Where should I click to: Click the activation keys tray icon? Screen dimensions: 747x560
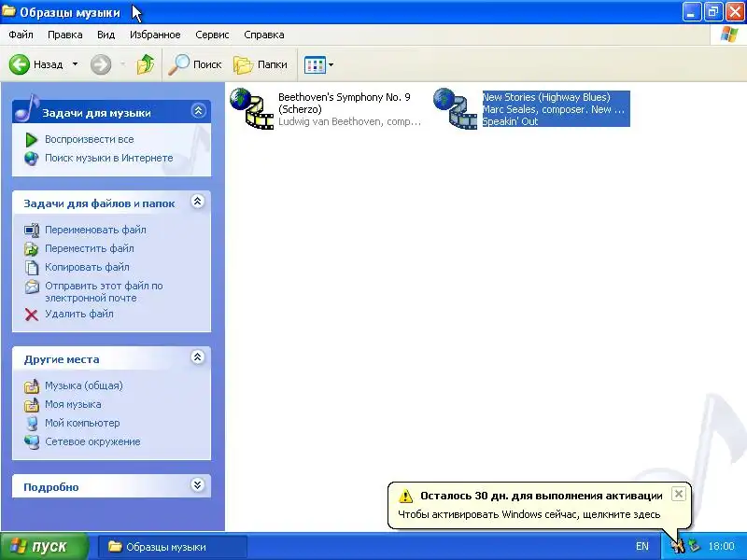(x=678, y=546)
